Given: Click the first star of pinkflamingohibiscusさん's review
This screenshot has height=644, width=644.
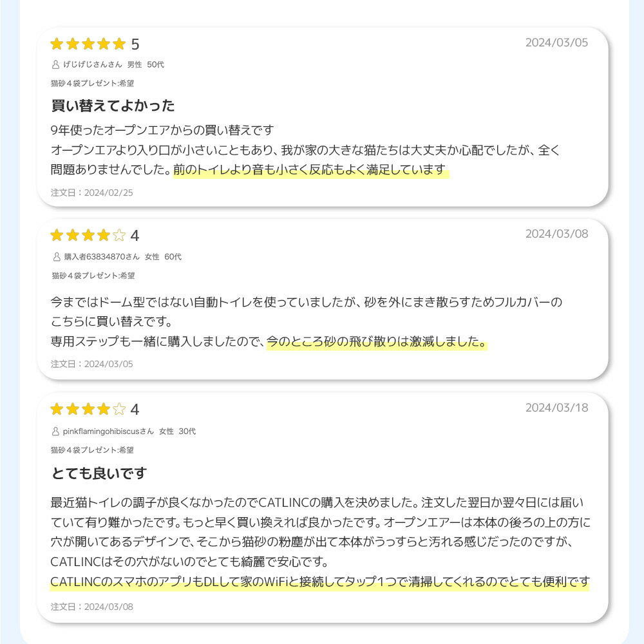Looking at the screenshot, I should [57, 410].
